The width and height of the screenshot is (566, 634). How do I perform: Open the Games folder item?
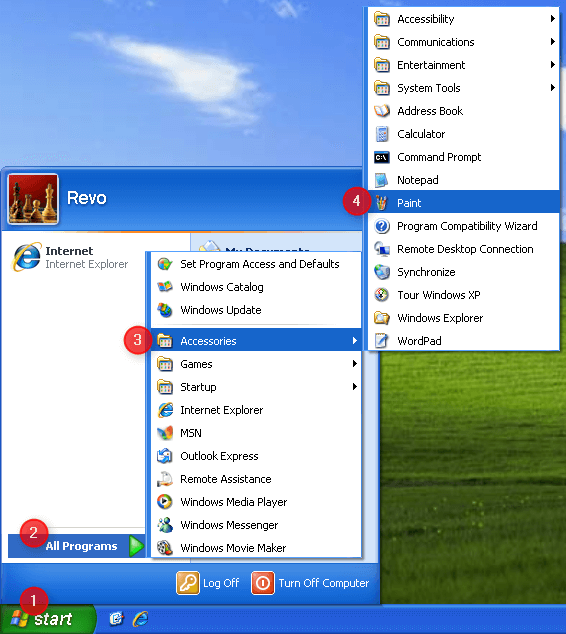coord(256,363)
